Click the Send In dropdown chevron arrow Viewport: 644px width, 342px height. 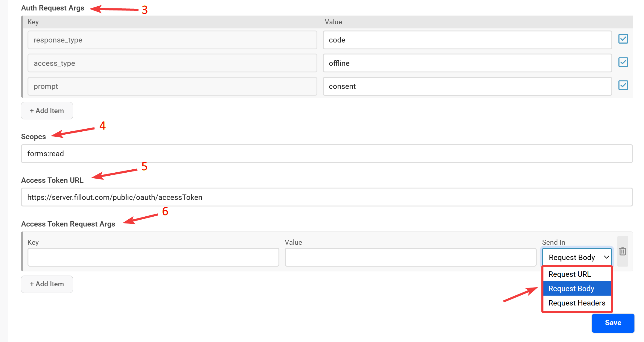(x=607, y=257)
